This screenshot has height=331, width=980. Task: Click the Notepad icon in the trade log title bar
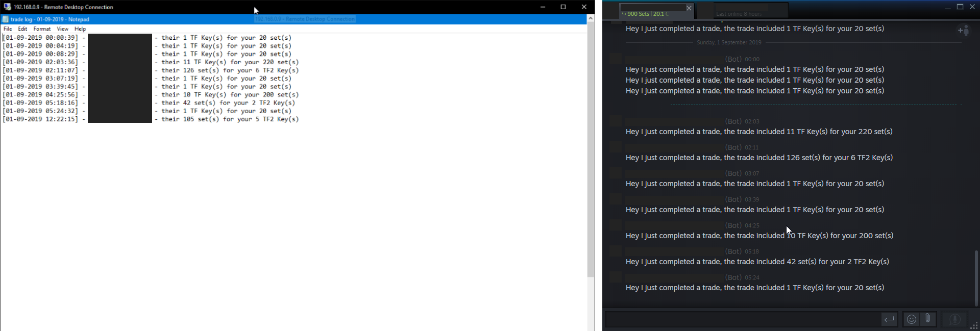click(5, 19)
